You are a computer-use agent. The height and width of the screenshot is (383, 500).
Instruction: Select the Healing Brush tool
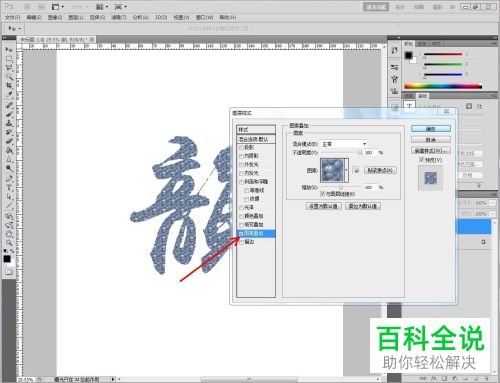pyautogui.click(x=9, y=105)
